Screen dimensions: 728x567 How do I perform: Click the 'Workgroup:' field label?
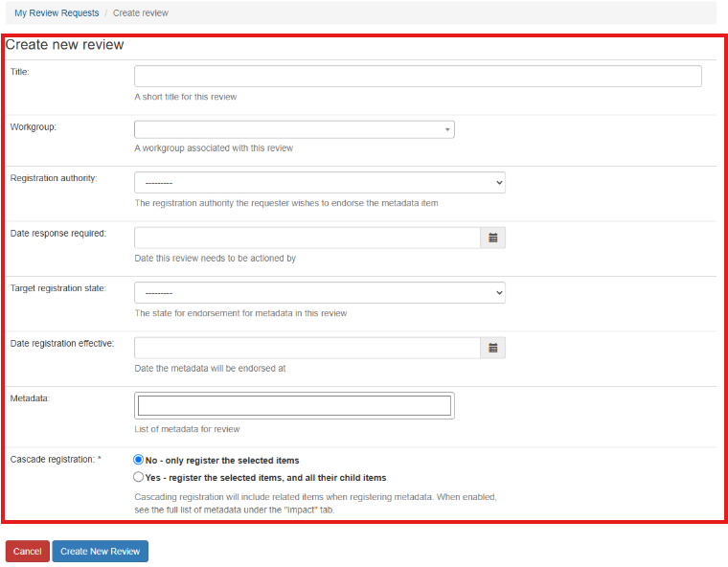point(34,126)
